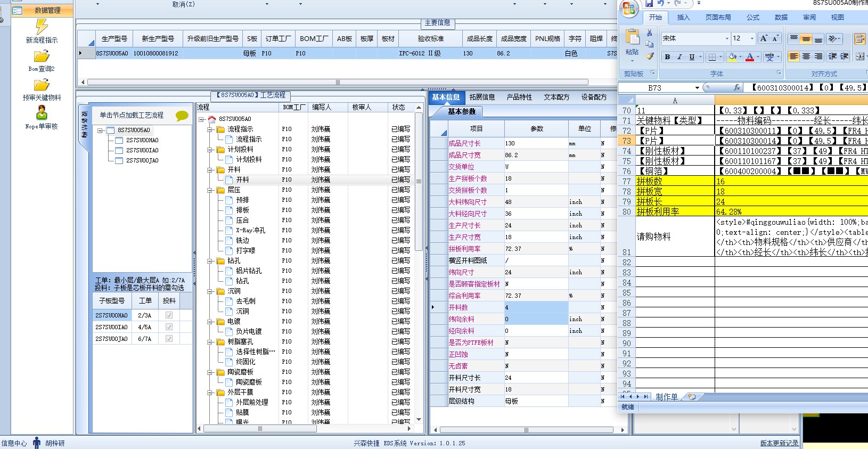
Task: Click Excel increase indent icon
Action: tap(844, 57)
